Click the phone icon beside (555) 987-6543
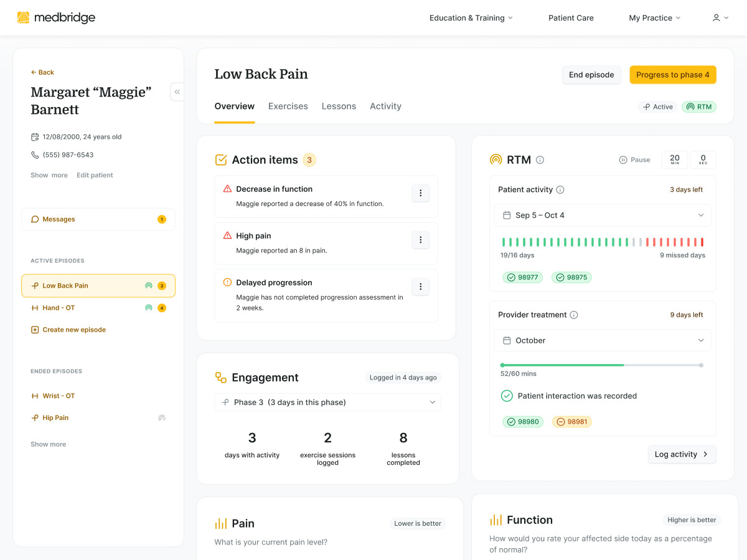This screenshot has width=747, height=560. pyautogui.click(x=35, y=155)
